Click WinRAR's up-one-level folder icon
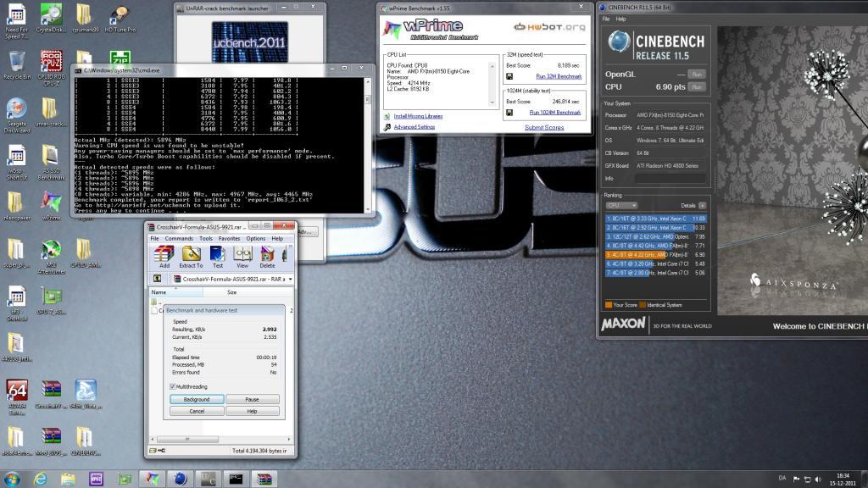Screen dimensions: 868x488 coord(157,279)
